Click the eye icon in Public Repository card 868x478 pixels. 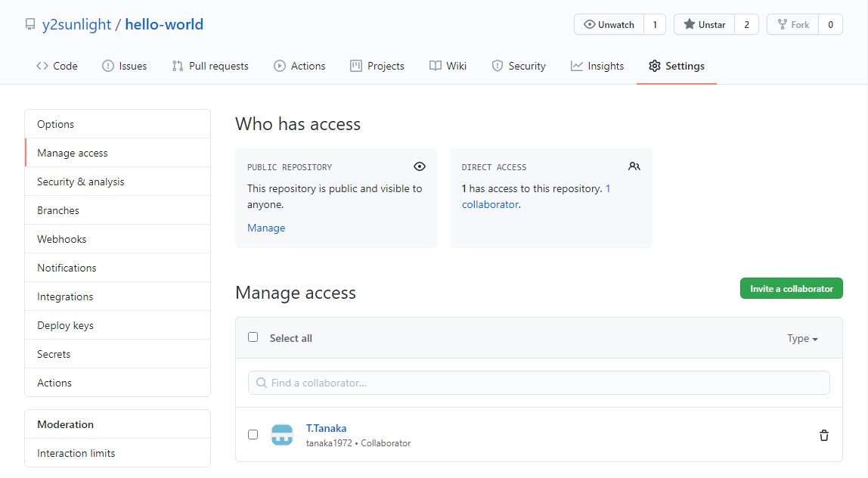tap(420, 166)
